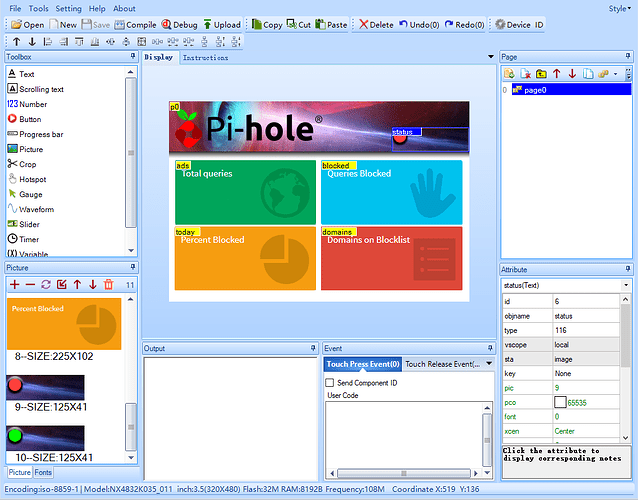The image size is (638, 500).
Task: Tick the Send Component ID checkbox
Action: pyautogui.click(x=330, y=383)
